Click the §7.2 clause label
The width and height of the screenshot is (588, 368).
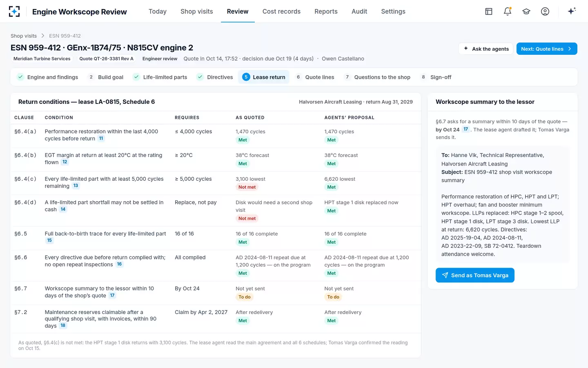(21, 312)
